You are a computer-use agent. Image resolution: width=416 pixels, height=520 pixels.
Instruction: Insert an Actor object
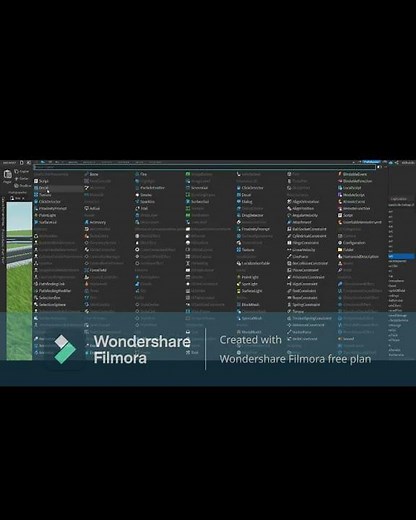(x=92, y=208)
